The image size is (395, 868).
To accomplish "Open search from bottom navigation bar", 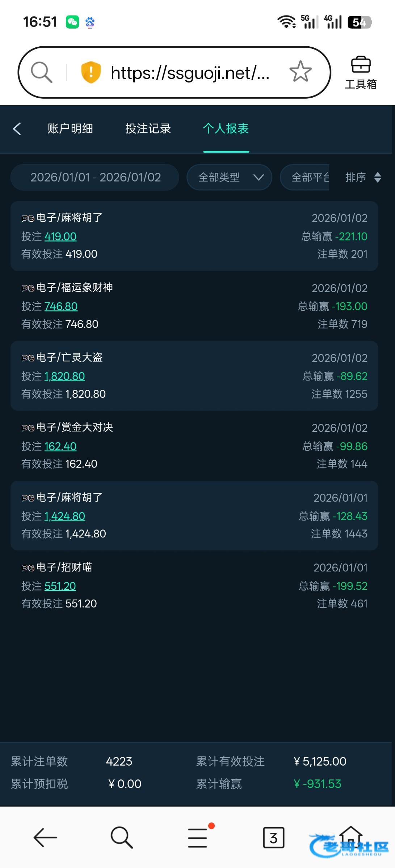I will click(121, 837).
